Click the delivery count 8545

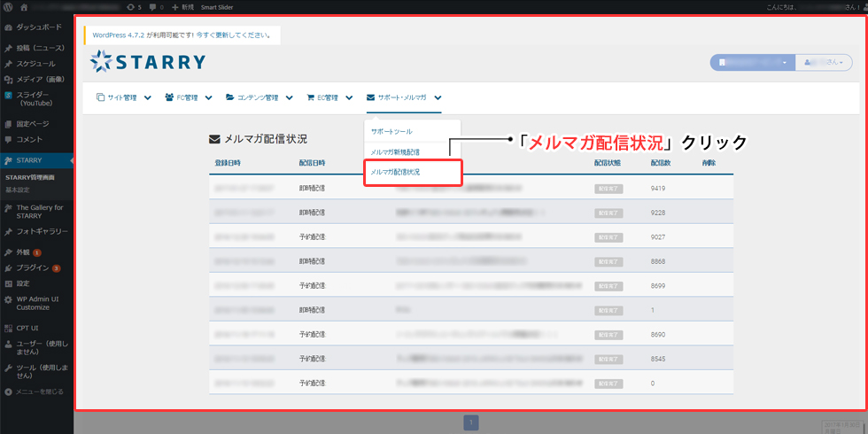point(658,359)
